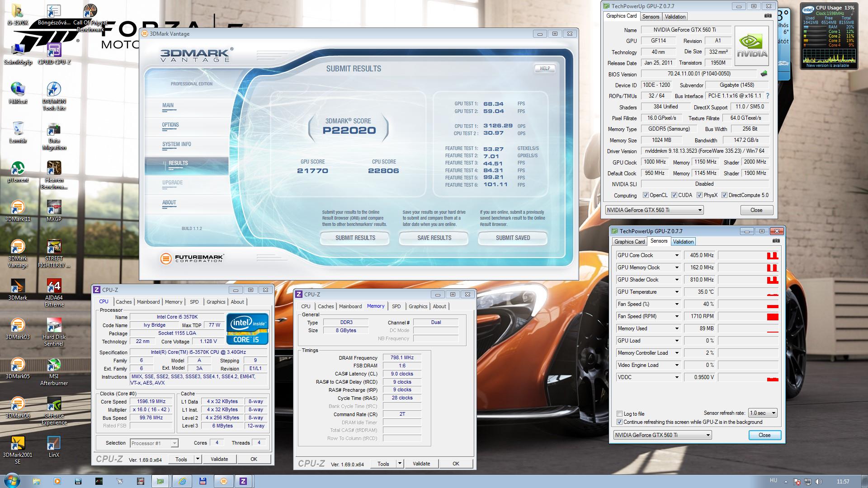The width and height of the screenshot is (868, 488).
Task: Click SAVE RESULTS button
Action: click(434, 238)
